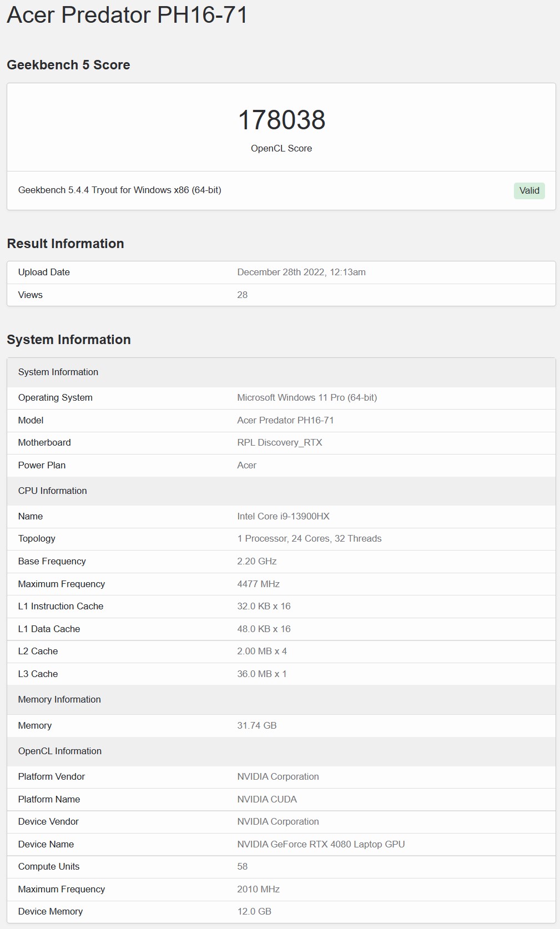Click the Device Name RTX 4080 Laptop GPU
The height and width of the screenshot is (929, 560).
[321, 844]
